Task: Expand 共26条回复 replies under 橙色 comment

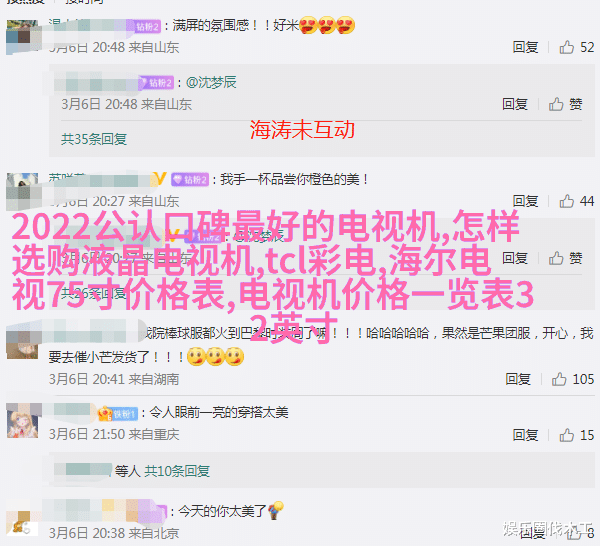Action: point(94,293)
